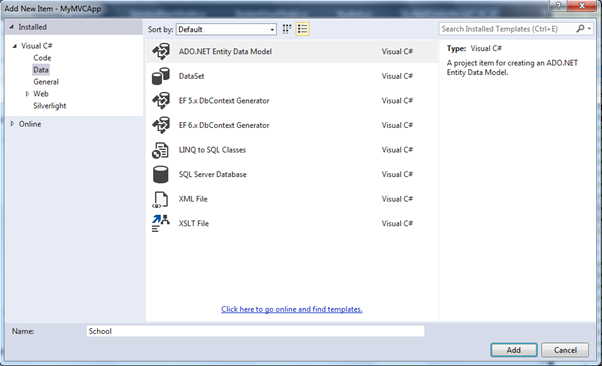
Task: Switch to small icons grid view
Action: click(x=287, y=29)
